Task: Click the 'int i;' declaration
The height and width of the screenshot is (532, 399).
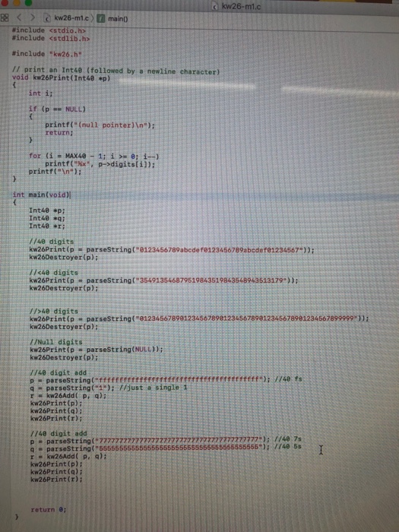Action: [41, 93]
